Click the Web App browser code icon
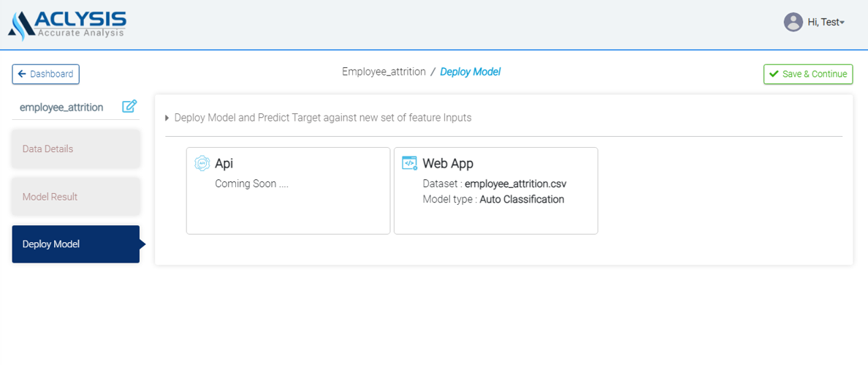This screenshot has width=868, height=365. click(x=410, y=163)
